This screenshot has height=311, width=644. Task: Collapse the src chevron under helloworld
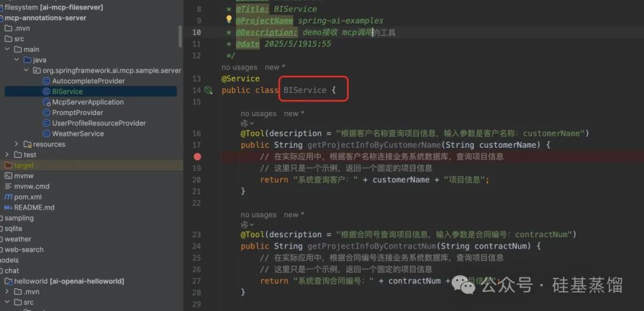pyautogui.click(x=7, y=303)
